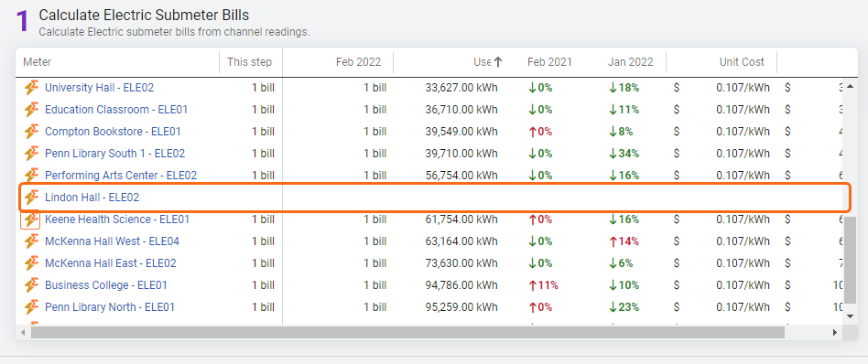Click the 39,549.00 kWh use value

tap(461, 132)
